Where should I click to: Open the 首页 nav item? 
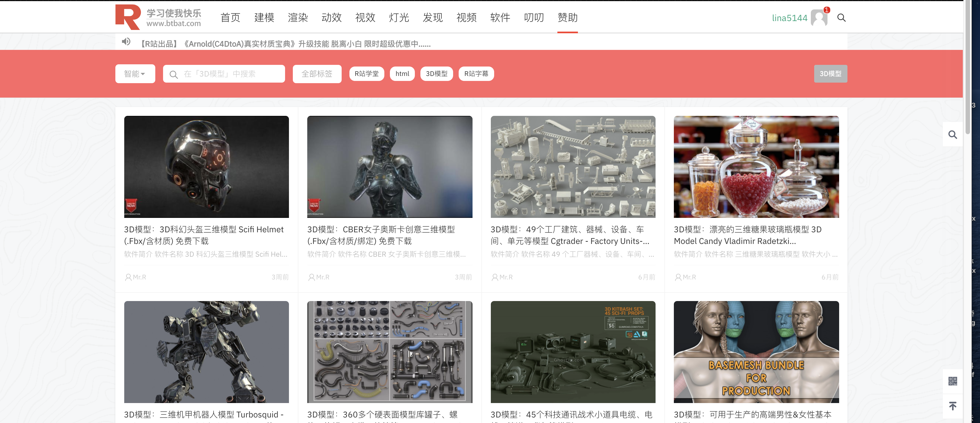(x=230, y=17)
